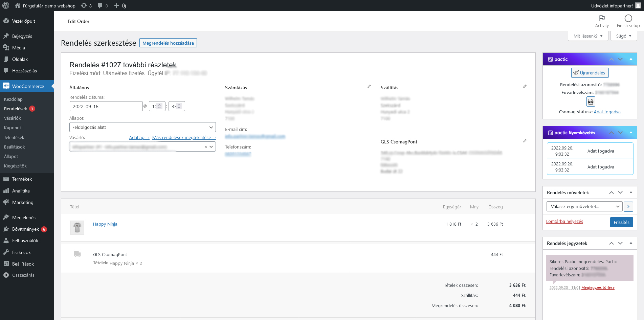Edit Szállítás shipping with pencil icon
This screenshot has height=320, width=644.
coord(525,87)
